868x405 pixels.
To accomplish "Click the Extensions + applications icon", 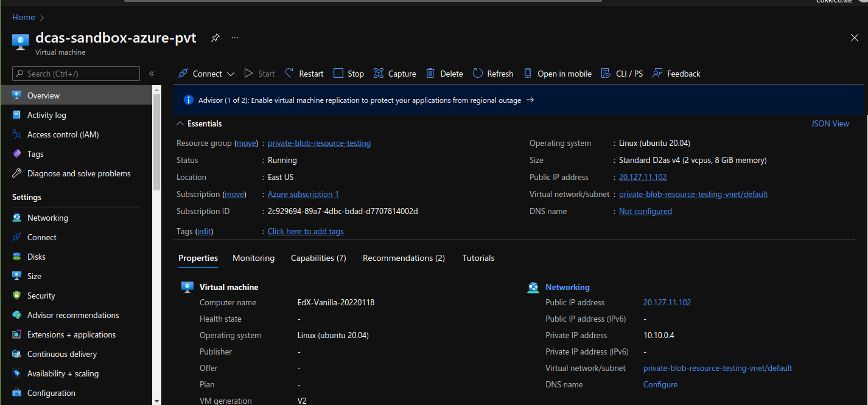I will pos(16,334).
